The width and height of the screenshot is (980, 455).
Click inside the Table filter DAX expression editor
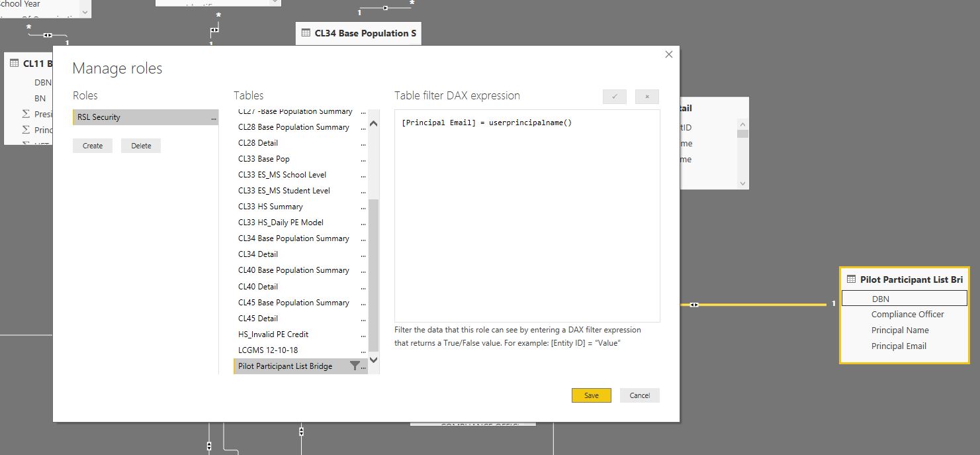[x=527, y=216]
